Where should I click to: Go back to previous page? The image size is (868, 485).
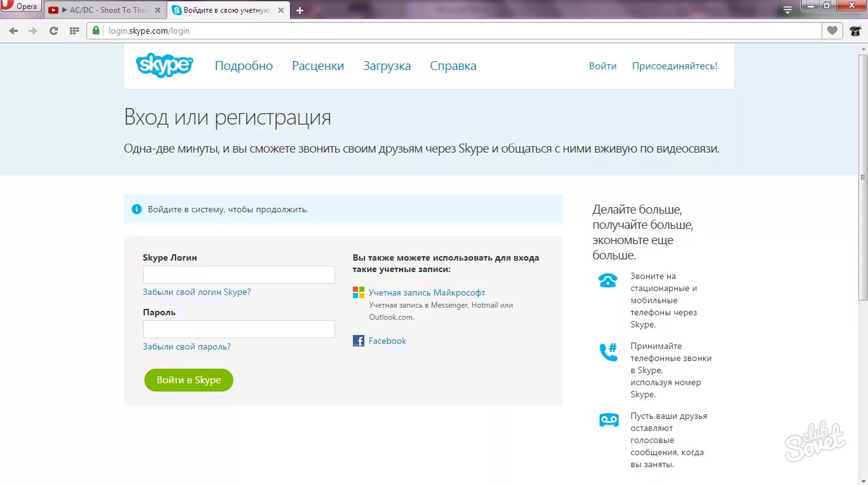13,31
